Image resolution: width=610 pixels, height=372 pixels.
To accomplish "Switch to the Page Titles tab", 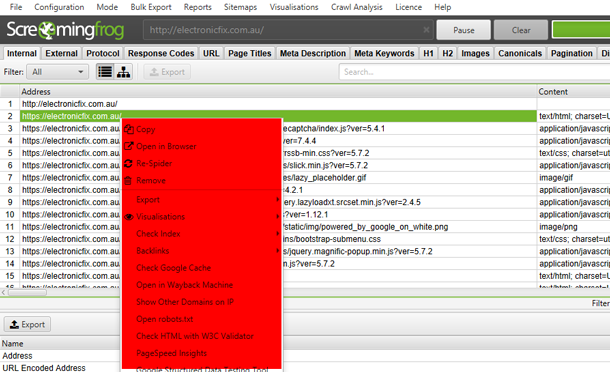I will click(x=250, y=53).
